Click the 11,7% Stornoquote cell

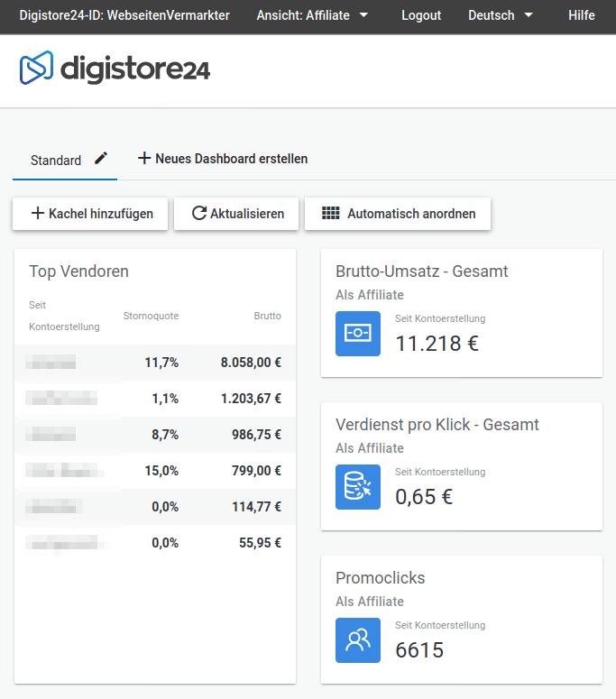click(161, 363)
